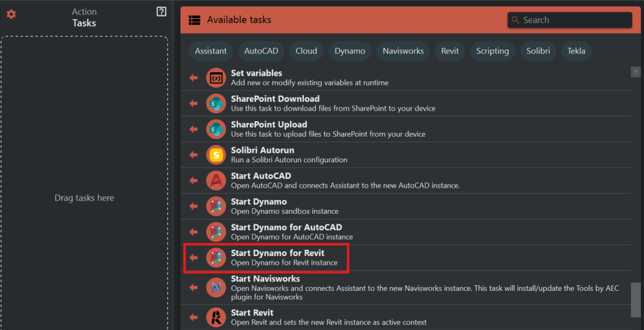Filter tasks by AutoCAD category

tap(261, 52)
